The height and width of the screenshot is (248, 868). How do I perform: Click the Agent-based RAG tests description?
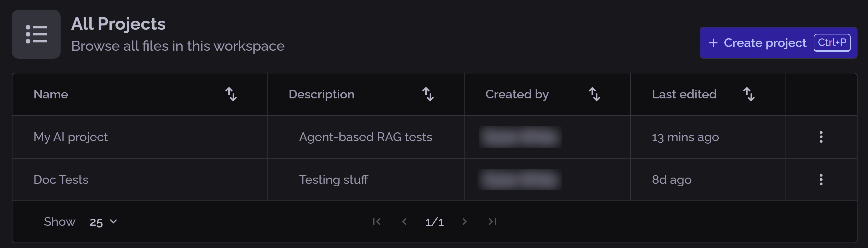pyautogui.click(x=365, y=137)
